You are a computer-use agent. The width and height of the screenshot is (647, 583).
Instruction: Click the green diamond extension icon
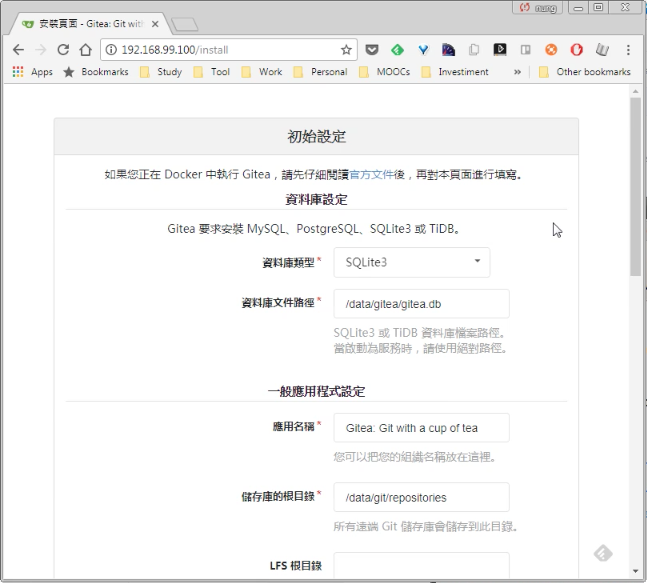[x=397, y=50]
